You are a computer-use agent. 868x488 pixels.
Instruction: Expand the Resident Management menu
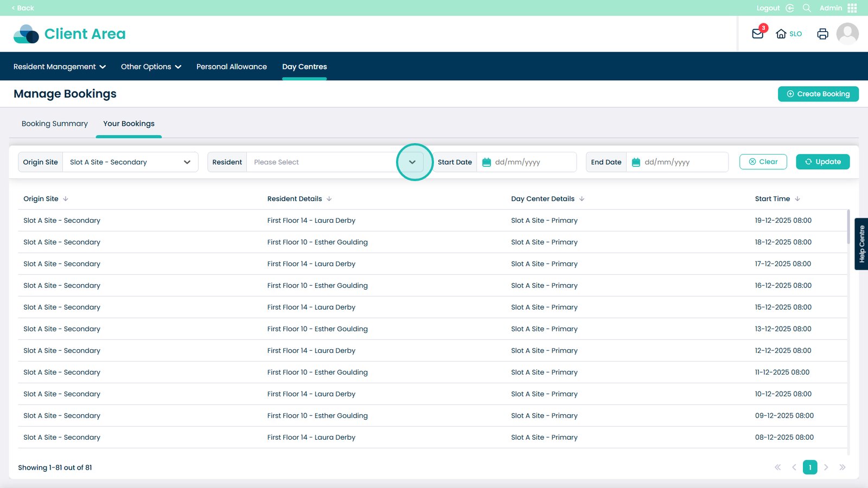(x=60, y=67)
